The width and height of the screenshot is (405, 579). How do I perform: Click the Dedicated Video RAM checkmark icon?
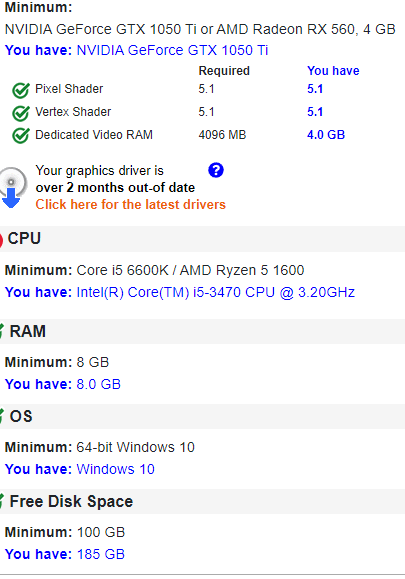(x=21, y=136)
